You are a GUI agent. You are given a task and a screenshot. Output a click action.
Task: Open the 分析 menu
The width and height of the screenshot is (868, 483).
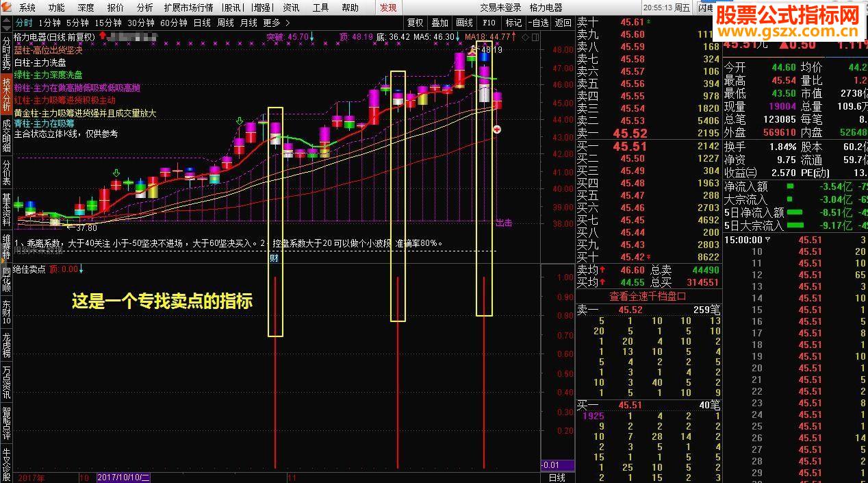tap(145, 8)
